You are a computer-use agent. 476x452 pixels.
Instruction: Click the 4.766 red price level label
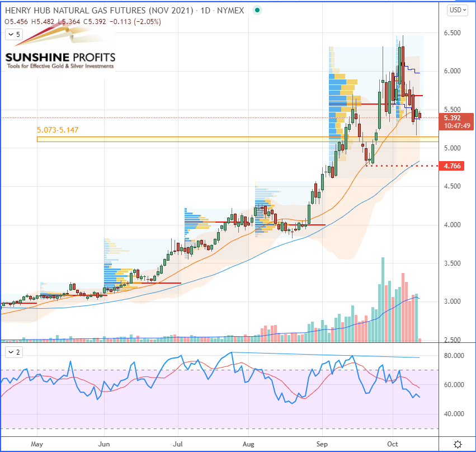point(452,166)
